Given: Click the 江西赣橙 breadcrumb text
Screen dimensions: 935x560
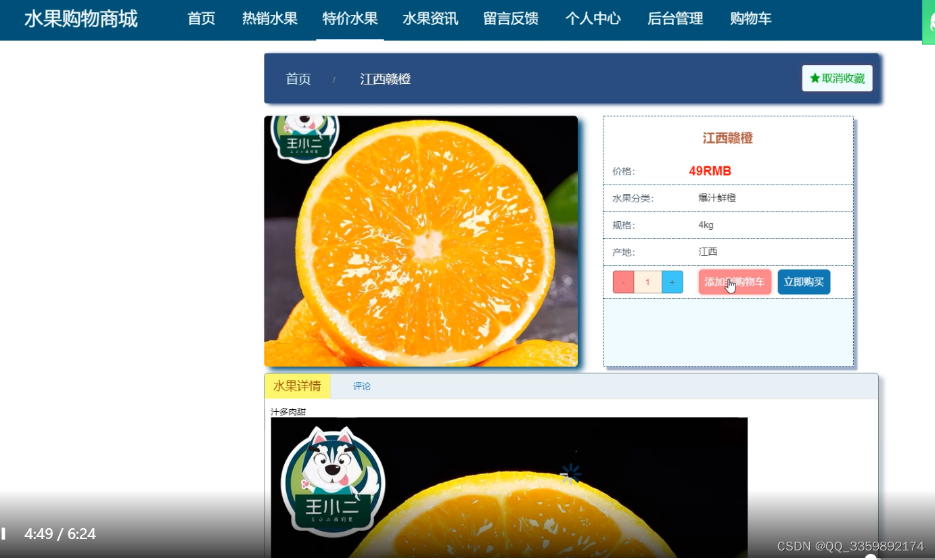Looking at the screenshot, I should 385,79.
